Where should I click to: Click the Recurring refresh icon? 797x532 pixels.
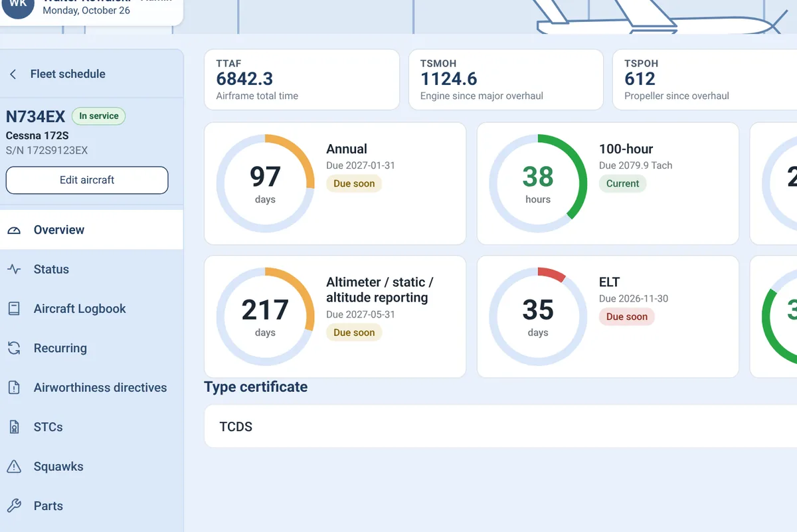point(14,348)
